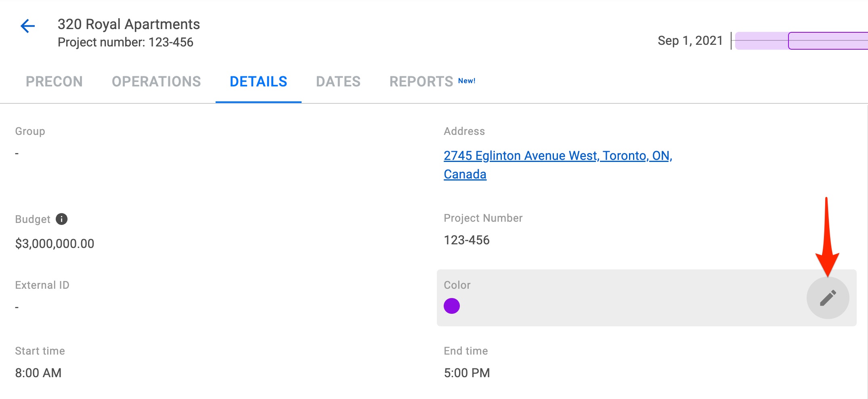
Task: Click the project title 320 Royal Apartments
Action: pyautogui.click(x=129, y=24)
